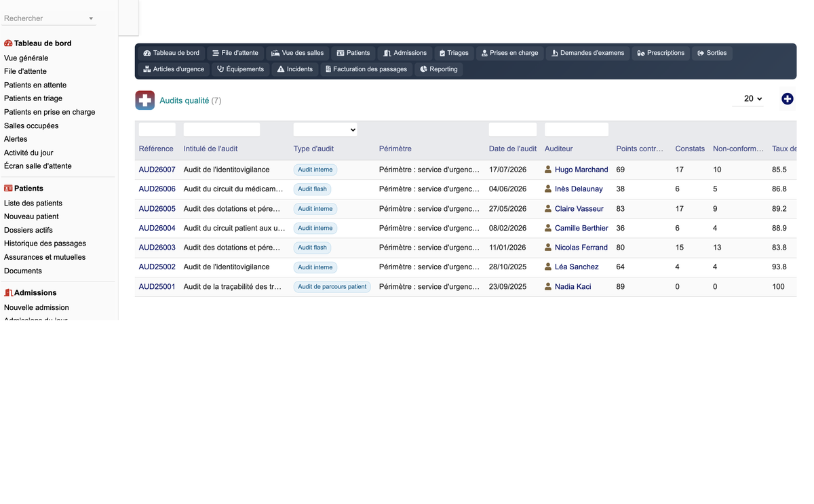
Task: Click the Auditeur filter input field
Action: tap(577, 130)
